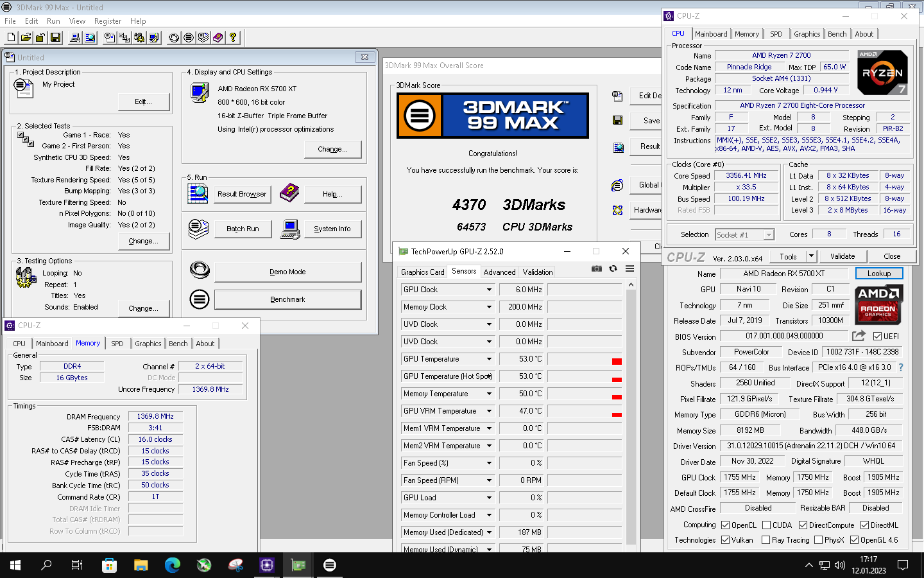Screen dimensions: 924x578
Task: Click the Result Browser toolbar icon
Action: coord(90,38)
